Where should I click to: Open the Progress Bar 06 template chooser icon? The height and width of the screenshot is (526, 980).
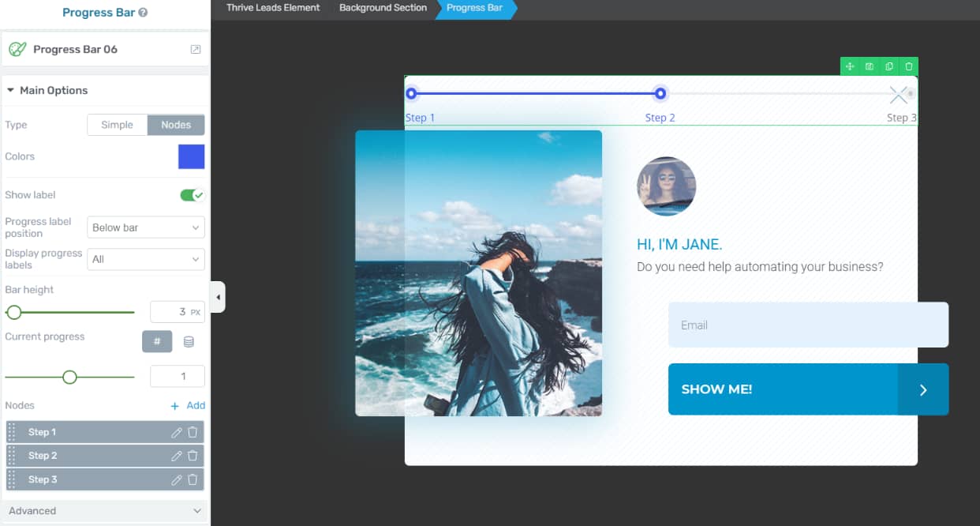point(196,49)
